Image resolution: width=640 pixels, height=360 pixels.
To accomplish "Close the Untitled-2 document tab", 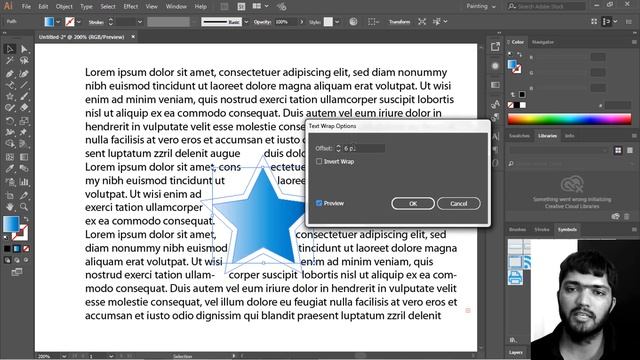I will click(133, 37).
